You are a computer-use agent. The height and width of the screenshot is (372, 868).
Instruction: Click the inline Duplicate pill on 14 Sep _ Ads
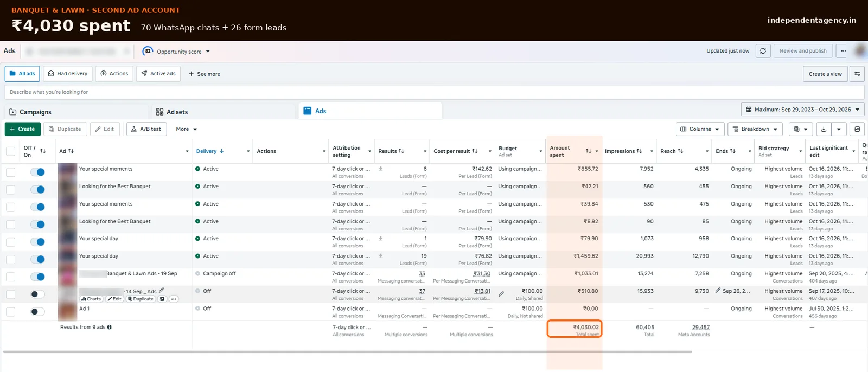[141, 299]
